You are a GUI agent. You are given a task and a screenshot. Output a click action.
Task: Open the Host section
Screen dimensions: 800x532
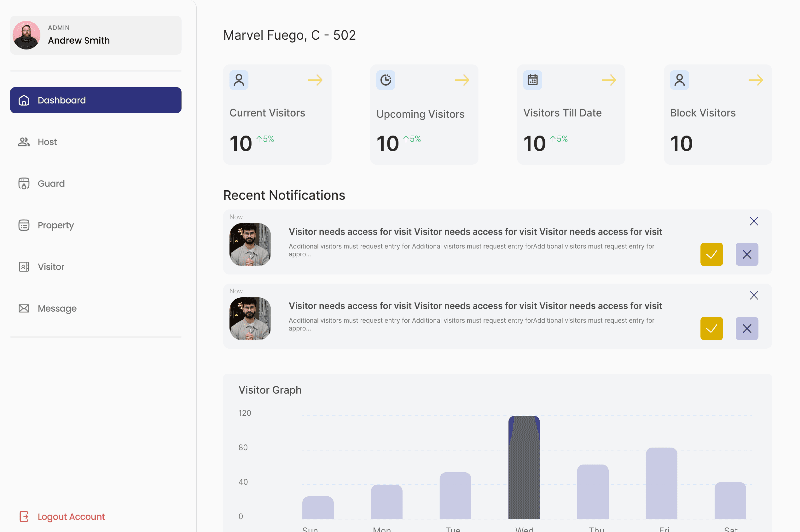[x=47, y=142]
